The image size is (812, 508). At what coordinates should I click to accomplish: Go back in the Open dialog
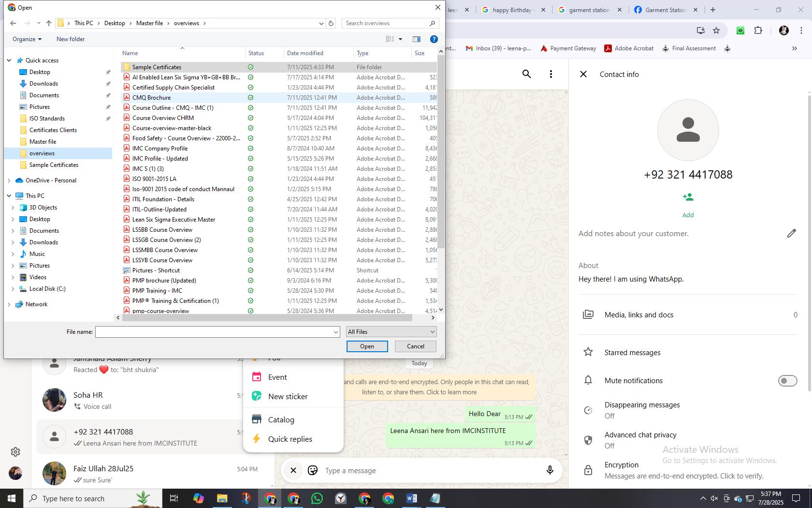13,23
